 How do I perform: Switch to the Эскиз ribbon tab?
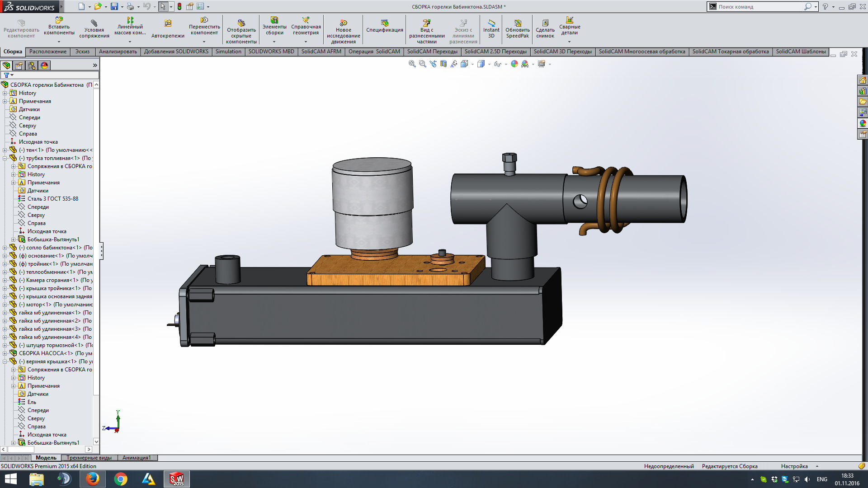(82, 52)
